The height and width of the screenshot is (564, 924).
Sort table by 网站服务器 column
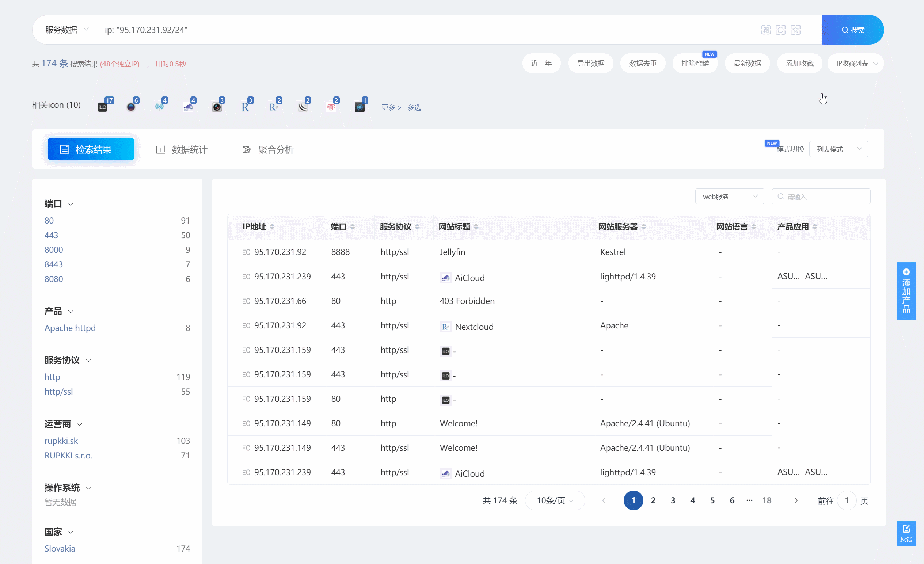coord(644,226)
